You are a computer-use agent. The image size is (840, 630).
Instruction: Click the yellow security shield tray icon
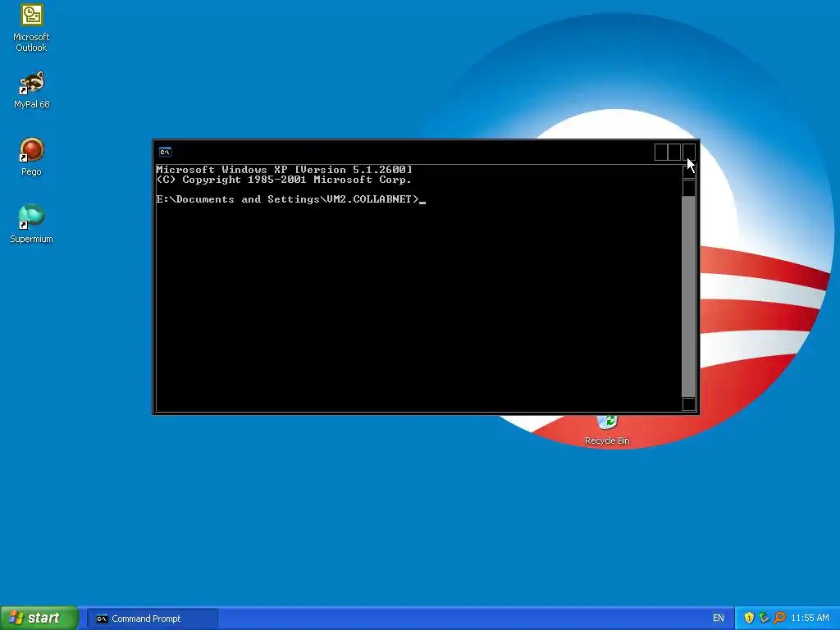[x=749, y=618]
